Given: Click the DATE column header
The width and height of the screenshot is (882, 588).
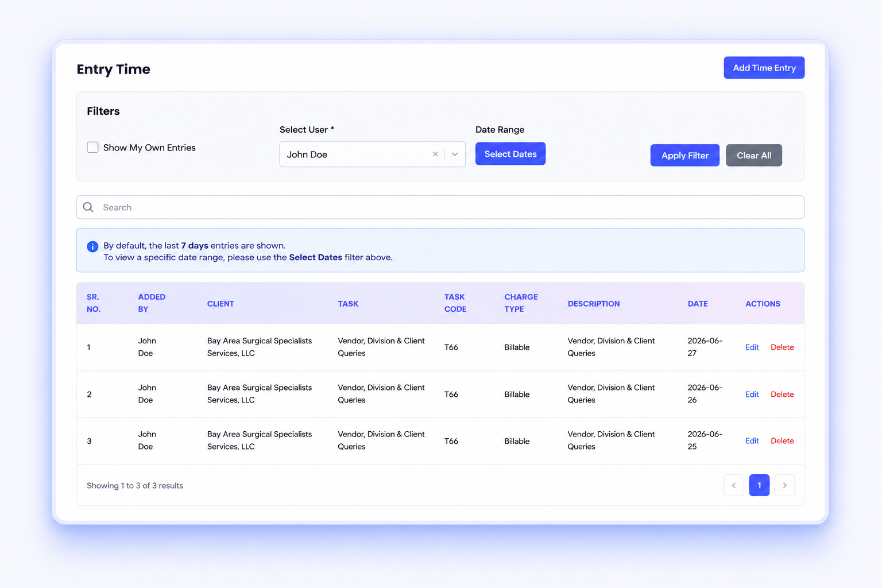Looking at the screenshot, I should [x=698, y=304].
